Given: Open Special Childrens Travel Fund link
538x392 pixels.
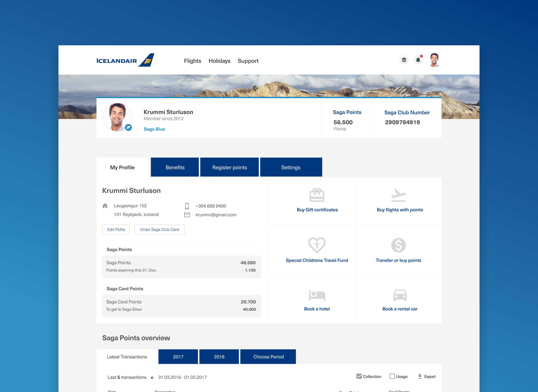Looking at the screenshot, I should coord(317,260).
